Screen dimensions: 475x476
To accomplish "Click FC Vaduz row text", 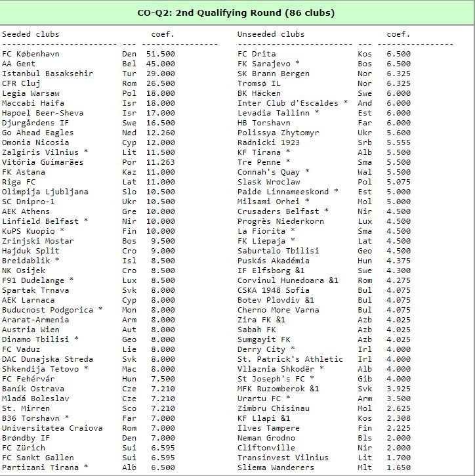I will [x=21, y=349].
